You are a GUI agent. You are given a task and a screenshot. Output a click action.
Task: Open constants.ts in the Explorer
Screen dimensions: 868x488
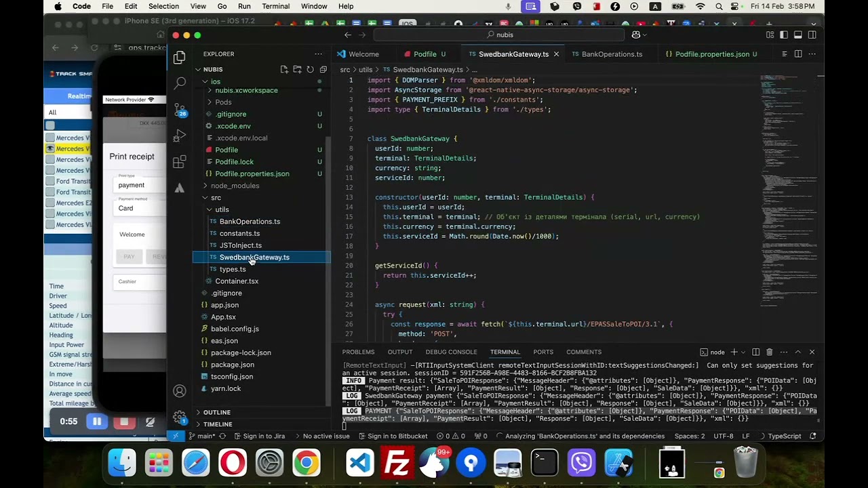click(239, 234)
